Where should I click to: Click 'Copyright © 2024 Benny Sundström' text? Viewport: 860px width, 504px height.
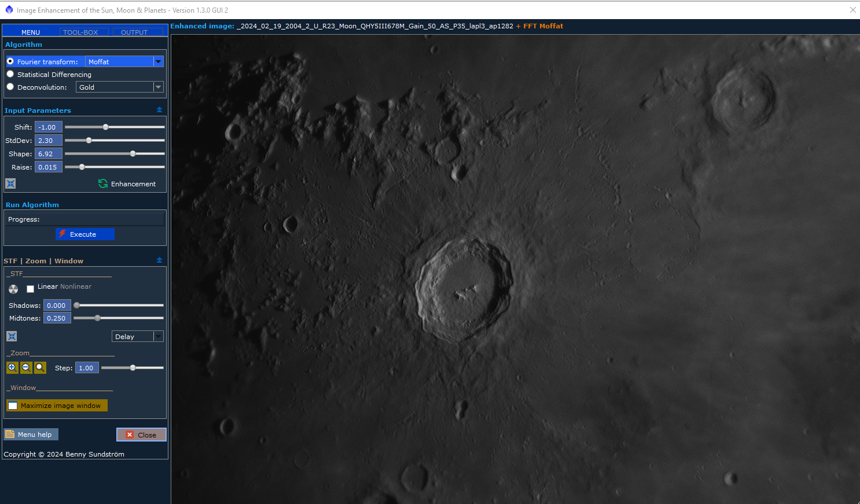(64, 454)
